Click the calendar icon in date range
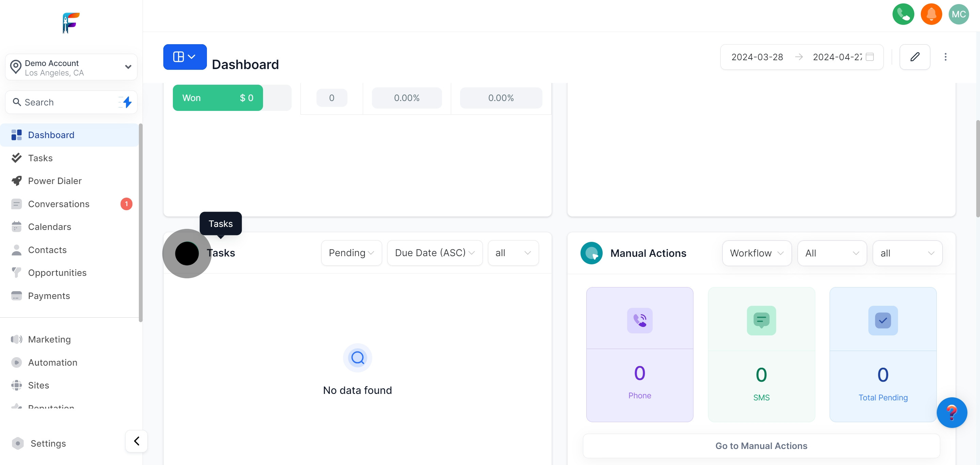 click(870, 57)
